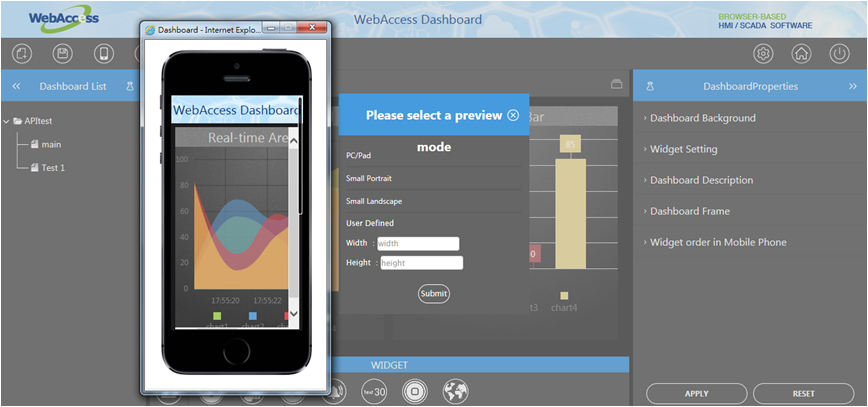
Task: Click the WebAccess Dashboard title in the top banner
Action: point(418,19)
